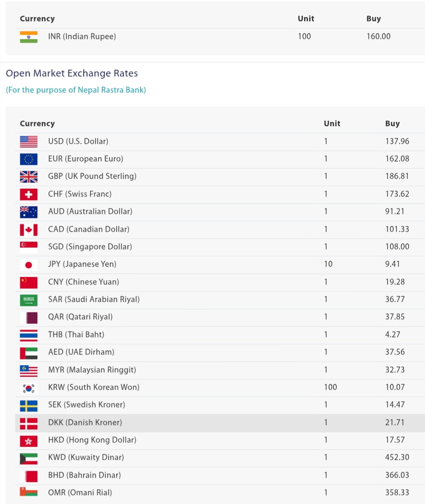Click the UK flag icon
Viewport: 425px width, 504px height.
[x=28, y=177]
